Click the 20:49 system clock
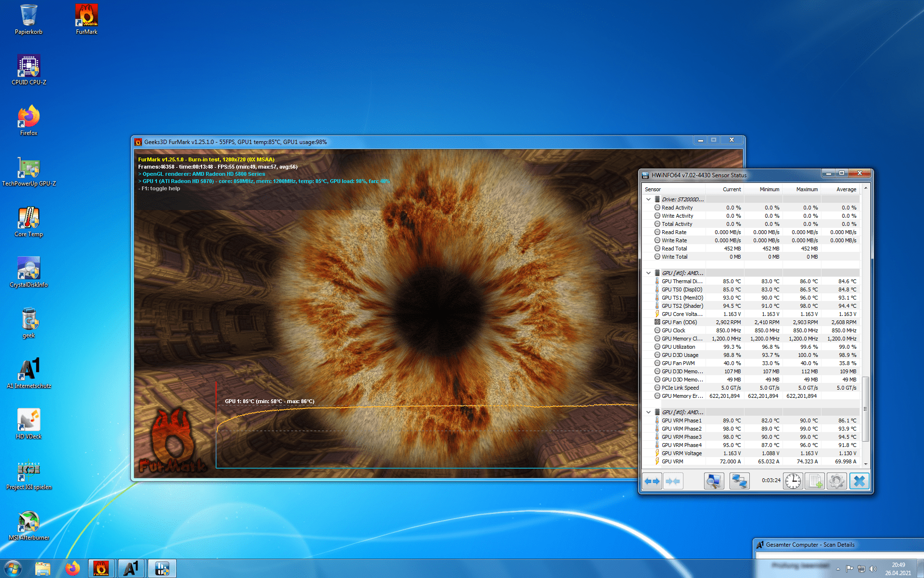 pyautogui.click(x=898, y=565)
